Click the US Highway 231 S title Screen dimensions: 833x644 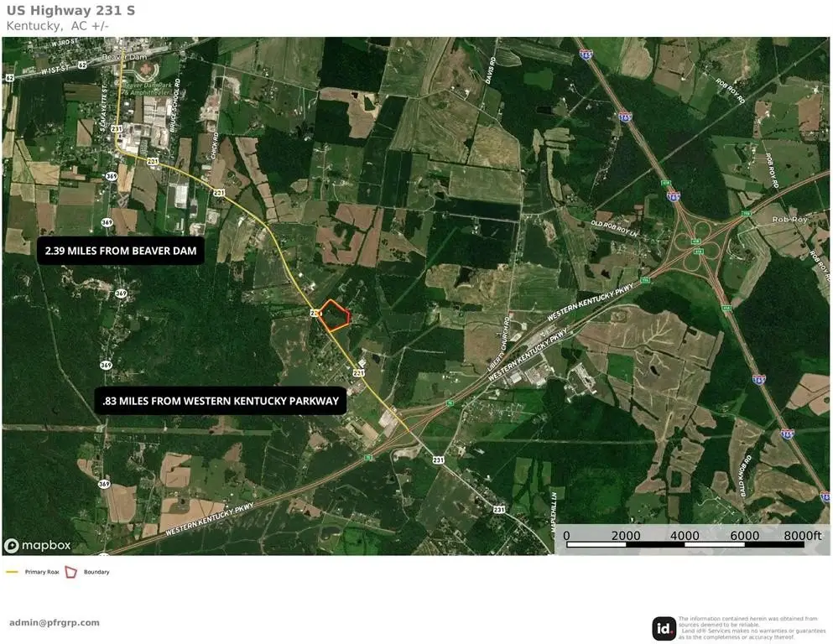(x=70, y=11)
